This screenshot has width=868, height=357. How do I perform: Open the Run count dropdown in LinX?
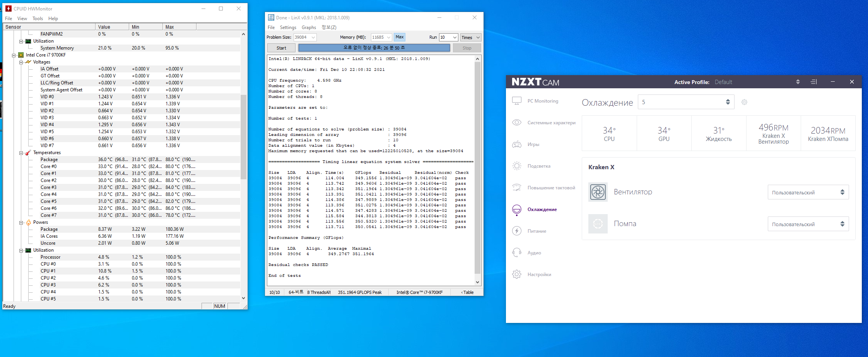tap(449, 37)
